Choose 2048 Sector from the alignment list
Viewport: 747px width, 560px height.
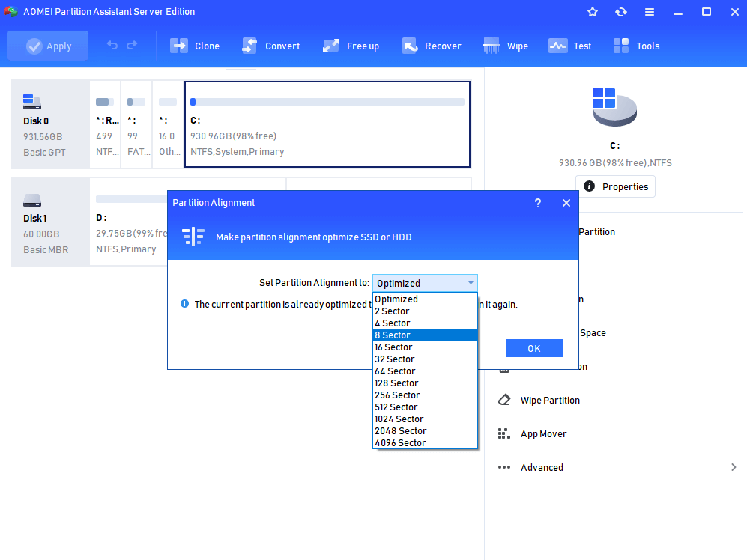click(x=425, y=431)
